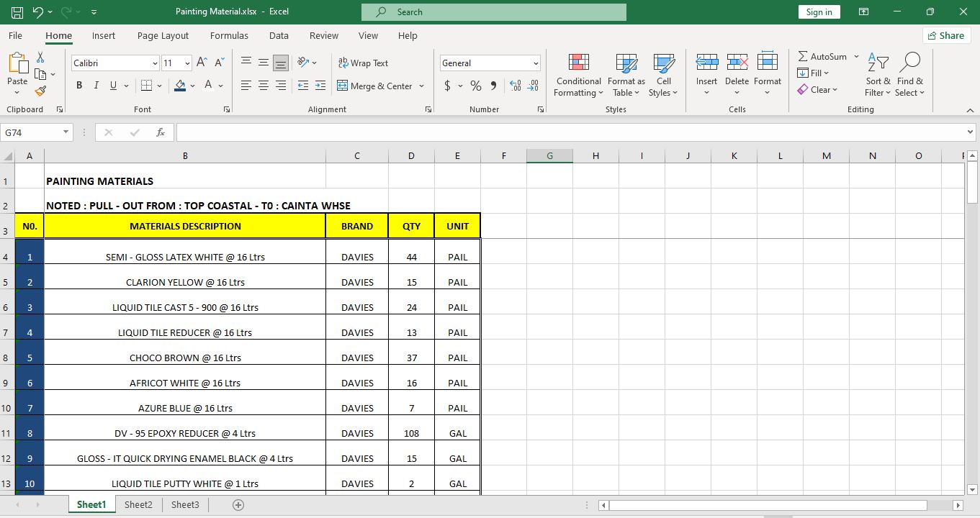Open Conditional Formatting
Screen dimensions: 980x518
pyautogui.click(x=579, y=75)
